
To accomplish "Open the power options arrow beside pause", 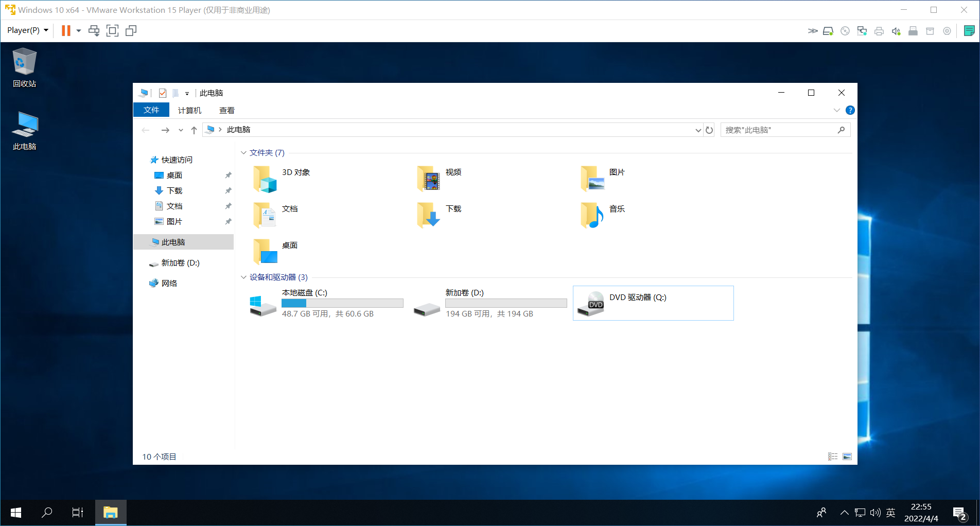I will coord(79,30).
